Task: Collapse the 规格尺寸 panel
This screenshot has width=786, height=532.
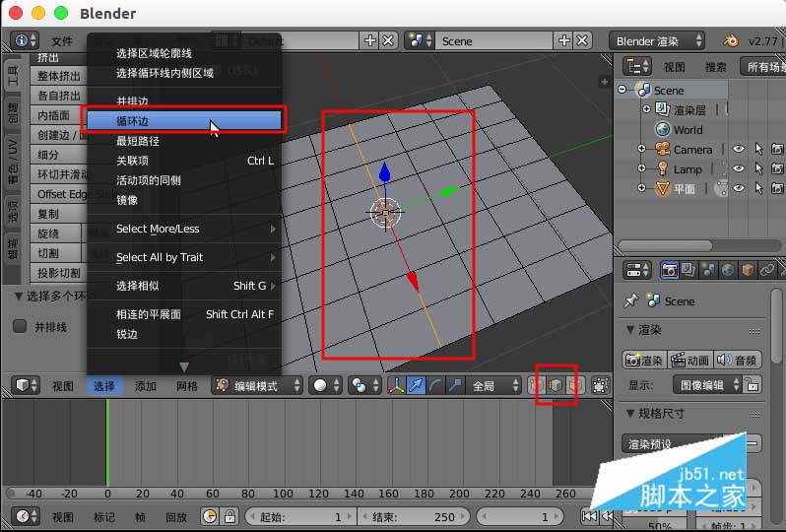Action: pyautogui.click(x=631, y=413)
